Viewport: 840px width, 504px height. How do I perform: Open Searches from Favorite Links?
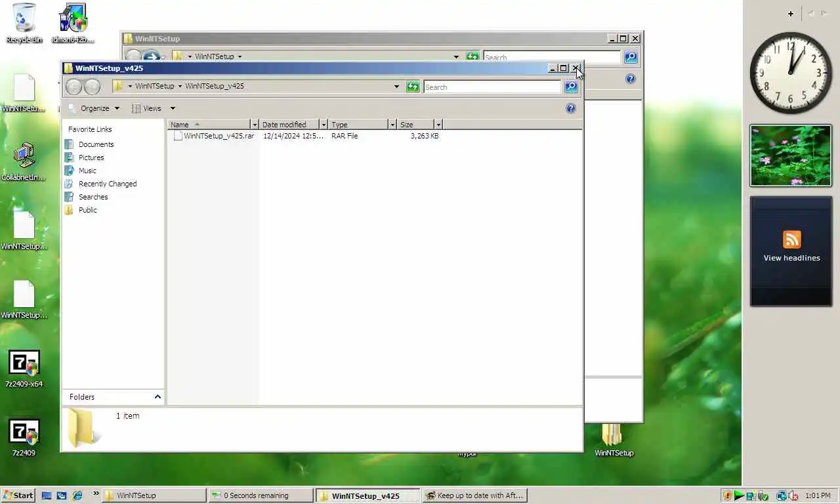(x=93, y=197)
